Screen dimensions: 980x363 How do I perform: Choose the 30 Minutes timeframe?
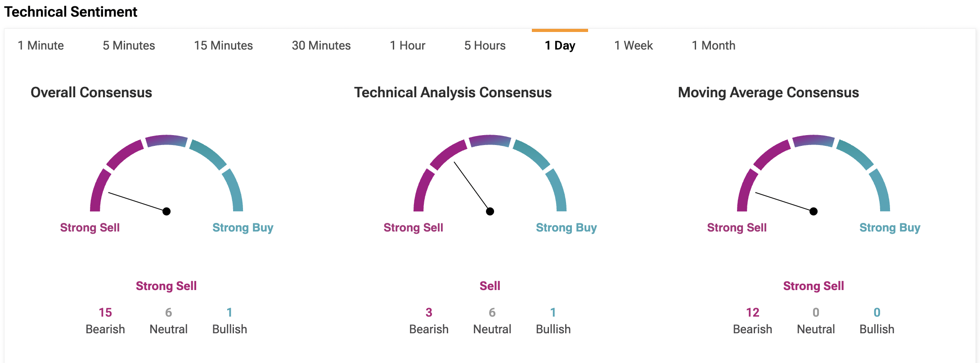(321, 45)
